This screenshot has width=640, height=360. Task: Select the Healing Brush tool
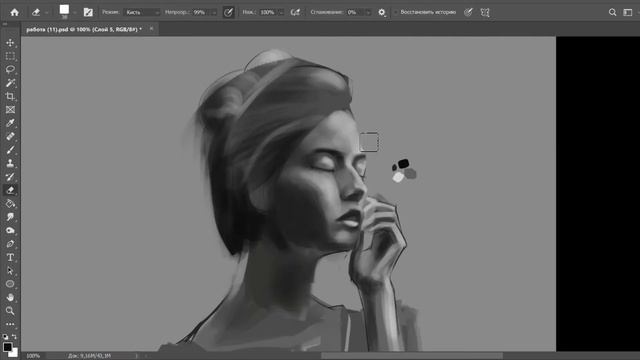pos(10,136)
